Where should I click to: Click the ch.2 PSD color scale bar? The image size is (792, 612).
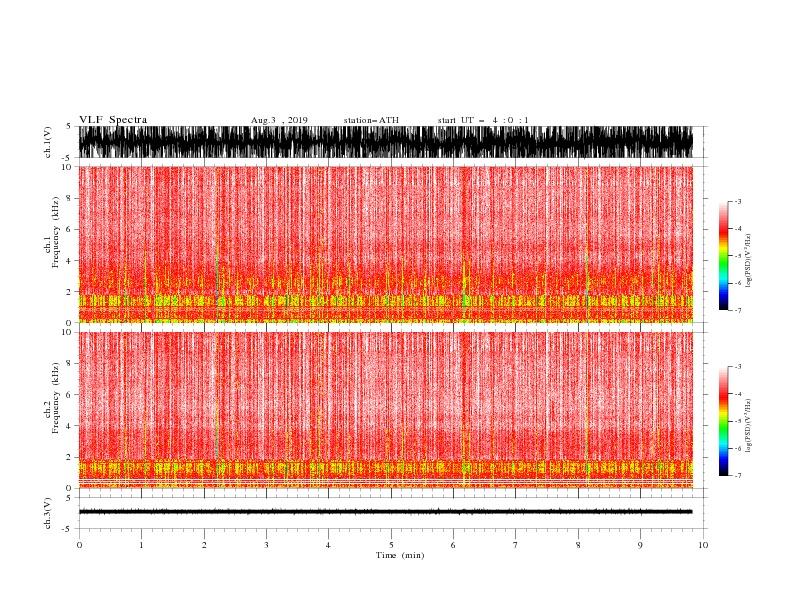pyautogui.click(x=723, y=421)
